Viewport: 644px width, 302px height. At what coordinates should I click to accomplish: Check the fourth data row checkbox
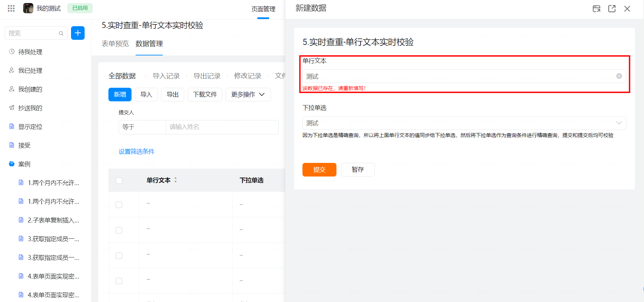[x=119, y=281]
